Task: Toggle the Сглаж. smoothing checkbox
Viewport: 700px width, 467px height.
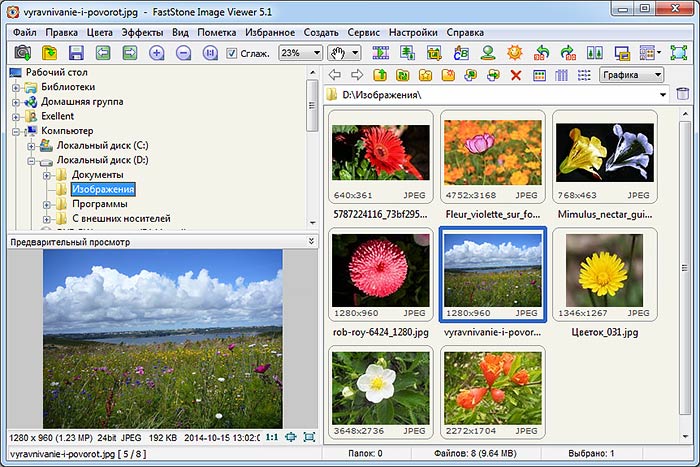Action: point(232,52)
